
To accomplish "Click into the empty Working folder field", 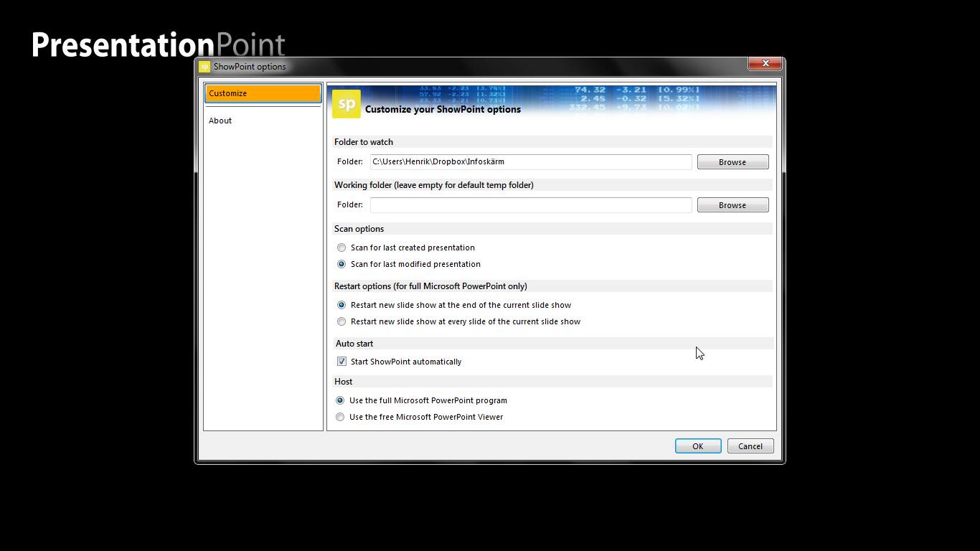I will 531,205.
